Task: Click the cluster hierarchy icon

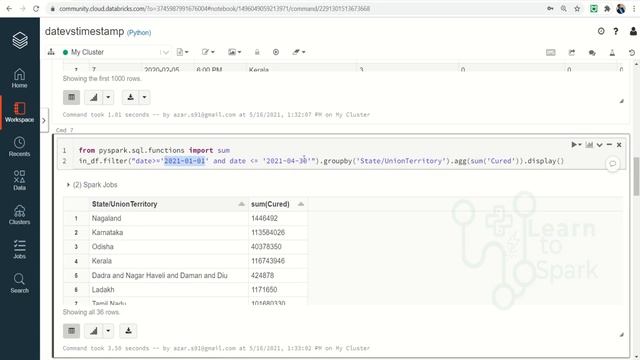Action: point(51,52)
